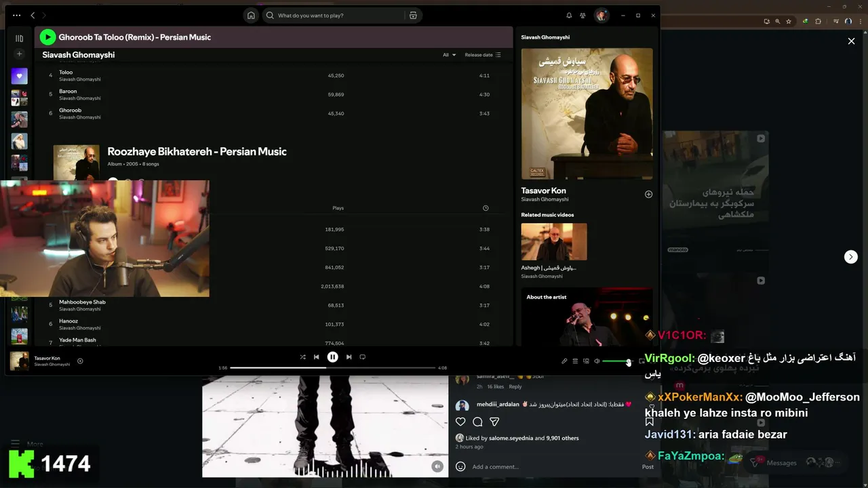
Task: Open Instagram comment bubble icon
Action: coord(477,422)
